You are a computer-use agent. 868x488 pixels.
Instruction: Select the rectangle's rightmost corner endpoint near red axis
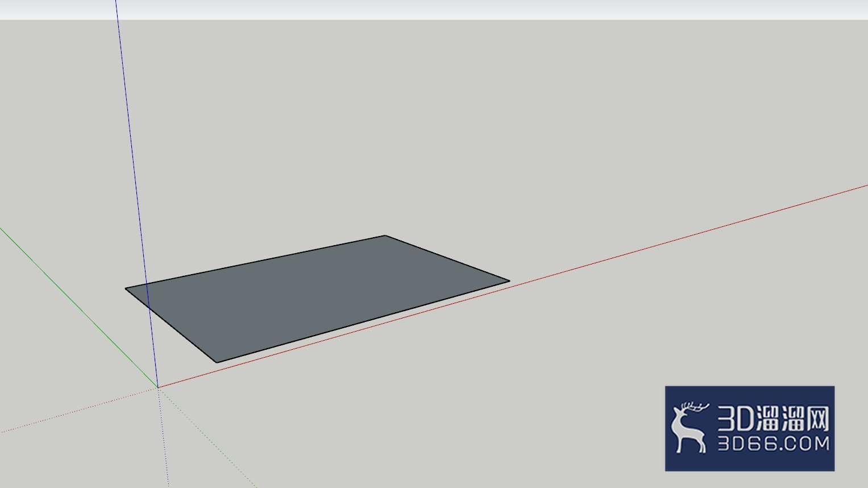click(509, 280)
